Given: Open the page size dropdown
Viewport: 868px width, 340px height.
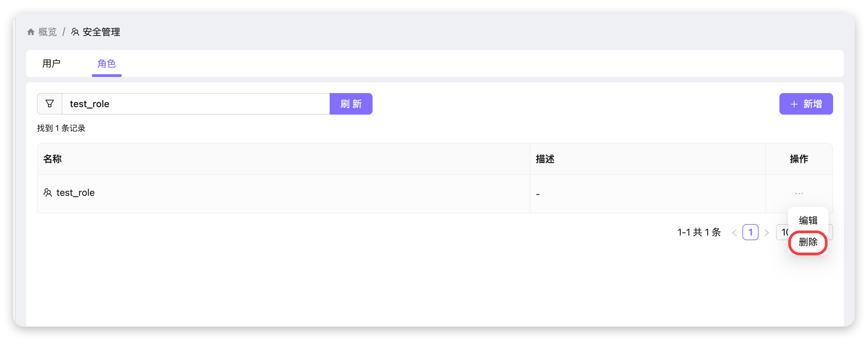Looking at the screenshot, I should click(782, 232).
